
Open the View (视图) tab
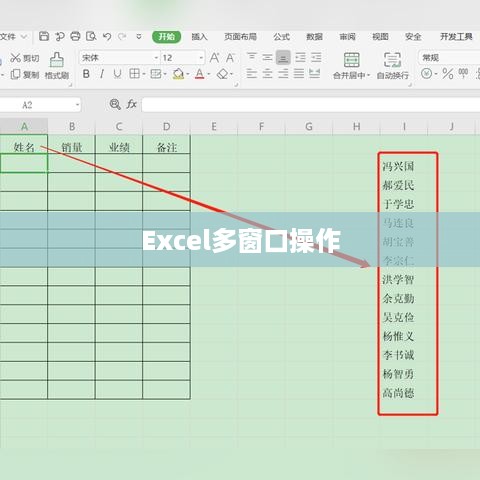(x=380, y=36)
